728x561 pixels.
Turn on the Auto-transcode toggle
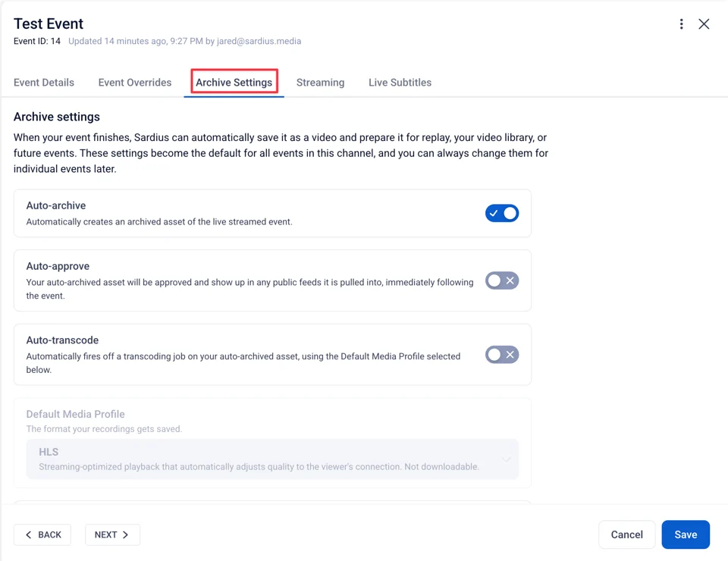tap(502, 355)
